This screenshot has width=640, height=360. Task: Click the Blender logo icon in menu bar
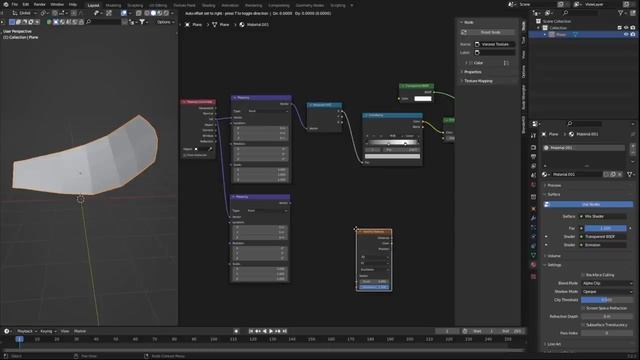click(x=6, y=4)
